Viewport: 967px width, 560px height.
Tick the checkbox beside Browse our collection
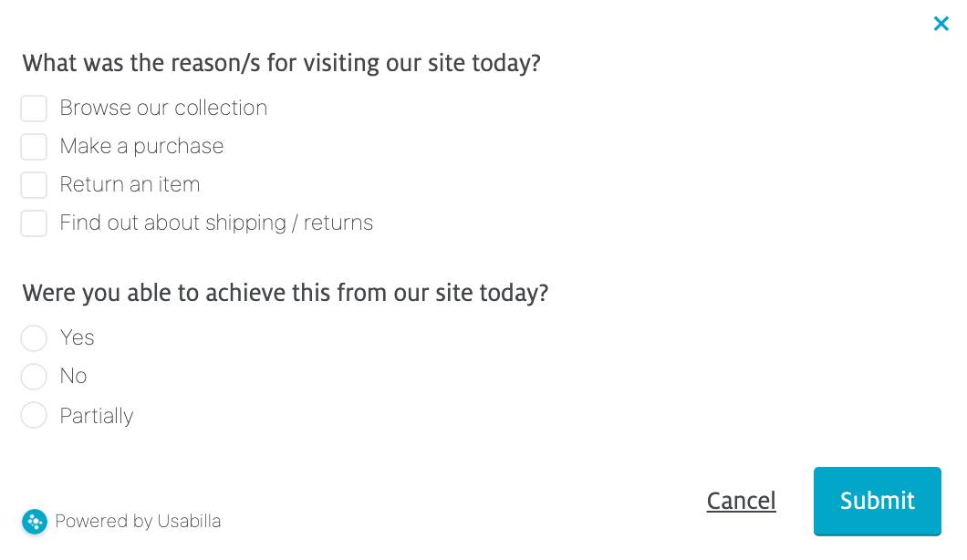coord(34,109)
